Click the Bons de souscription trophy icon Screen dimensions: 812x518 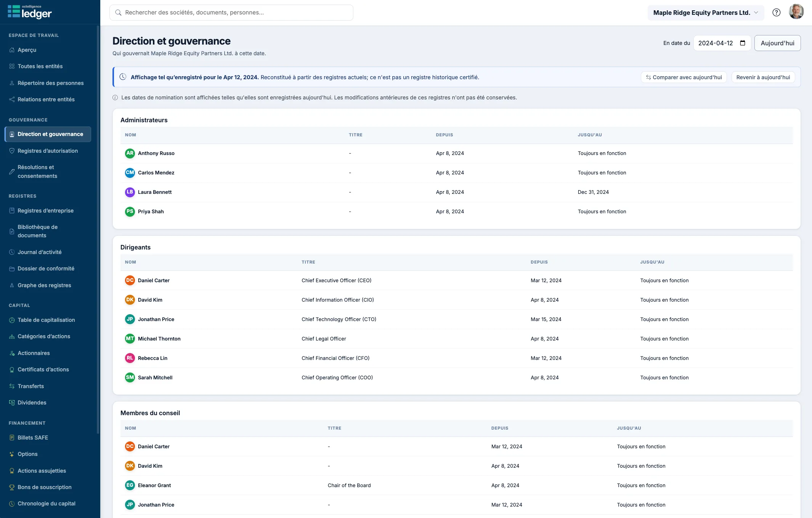[x=12, y=487]
